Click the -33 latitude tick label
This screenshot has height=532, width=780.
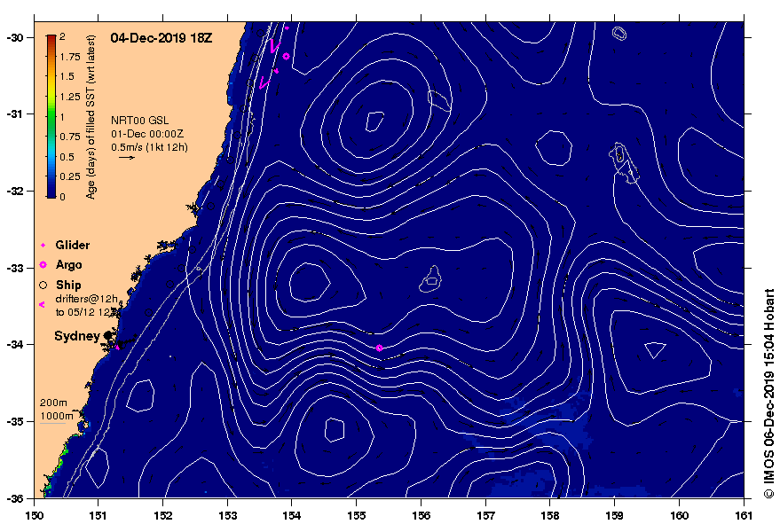(x=14, y=268)
